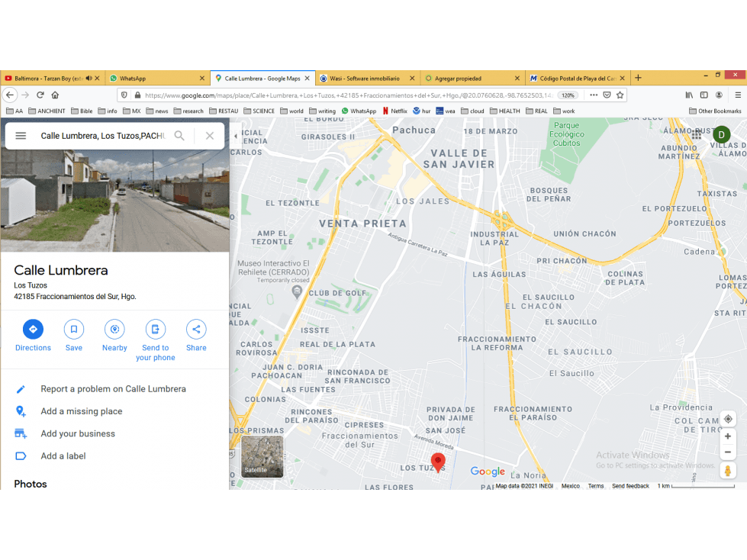Search Nearby places around Calle Lumbrera

click(114, 336)
